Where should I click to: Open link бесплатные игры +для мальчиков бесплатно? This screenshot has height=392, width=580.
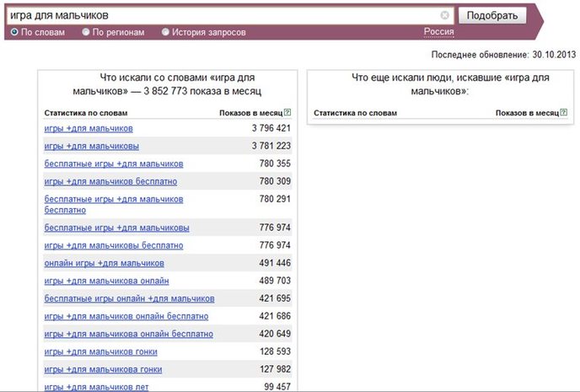click(x=114, y=205)
